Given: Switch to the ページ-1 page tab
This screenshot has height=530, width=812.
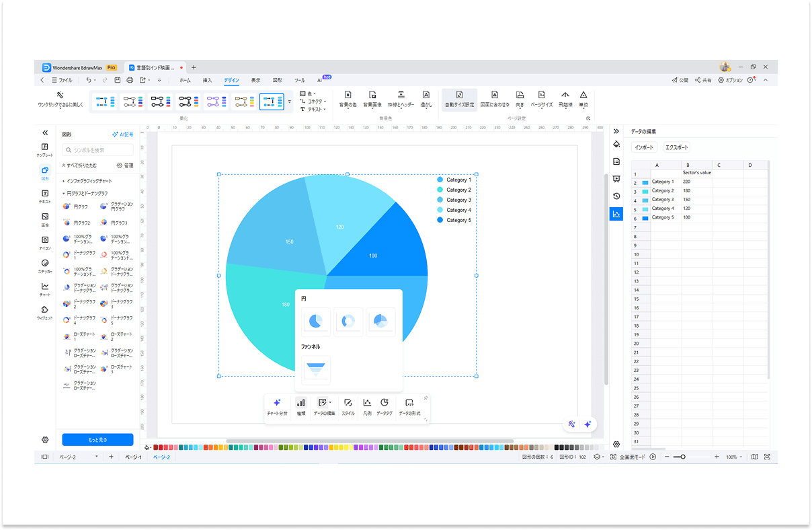Looking at the screenshot, I should (133, 457).
